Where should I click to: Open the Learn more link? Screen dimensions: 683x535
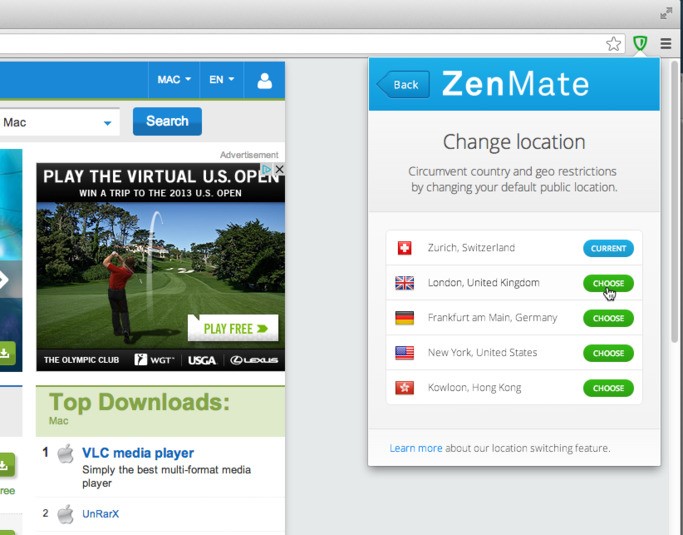tap(416, 448)
